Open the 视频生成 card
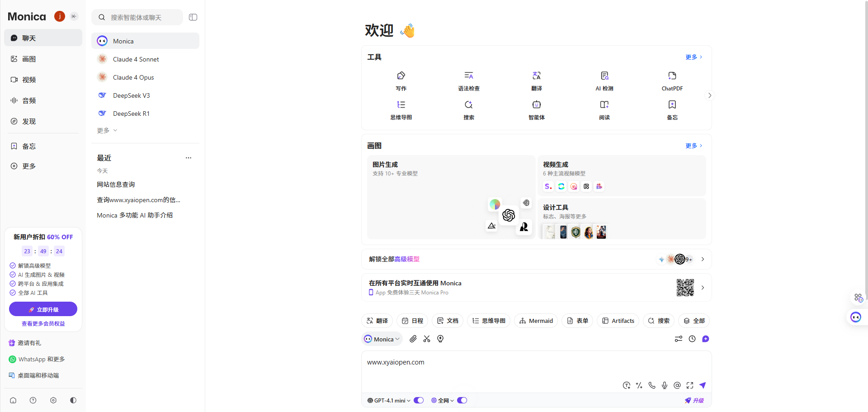The height and width of the screenshot is (412, 868). pyautogui.click(x=622, y=175)
